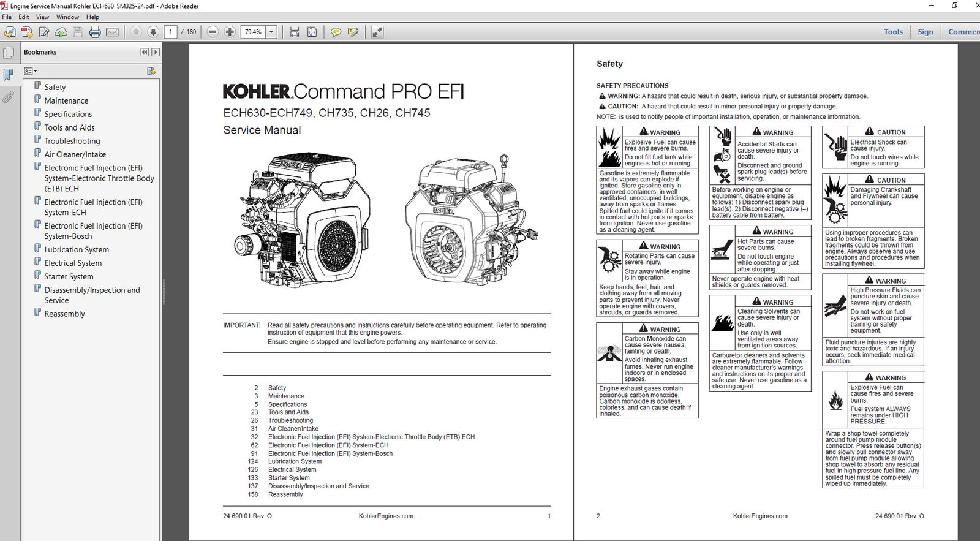The width and height of the screenshot is (980, 541).
Task: Click the Print file icon
Action: [95, 32]
